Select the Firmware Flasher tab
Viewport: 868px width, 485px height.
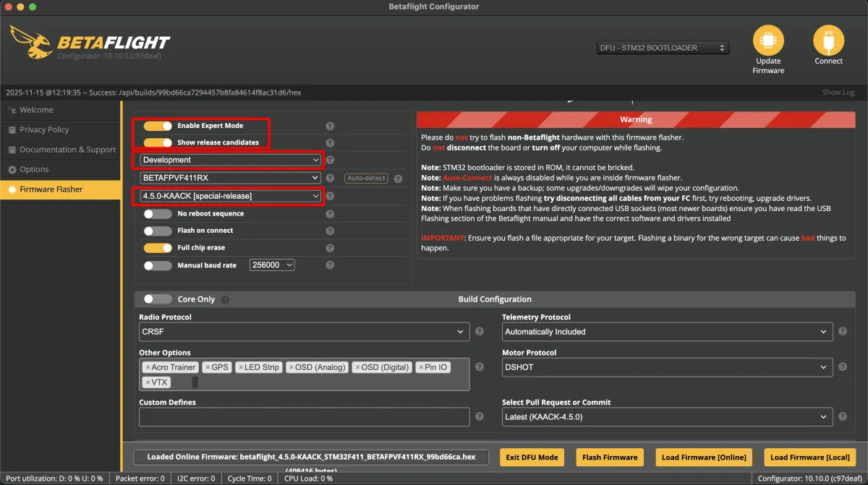[x=60, y=189]
